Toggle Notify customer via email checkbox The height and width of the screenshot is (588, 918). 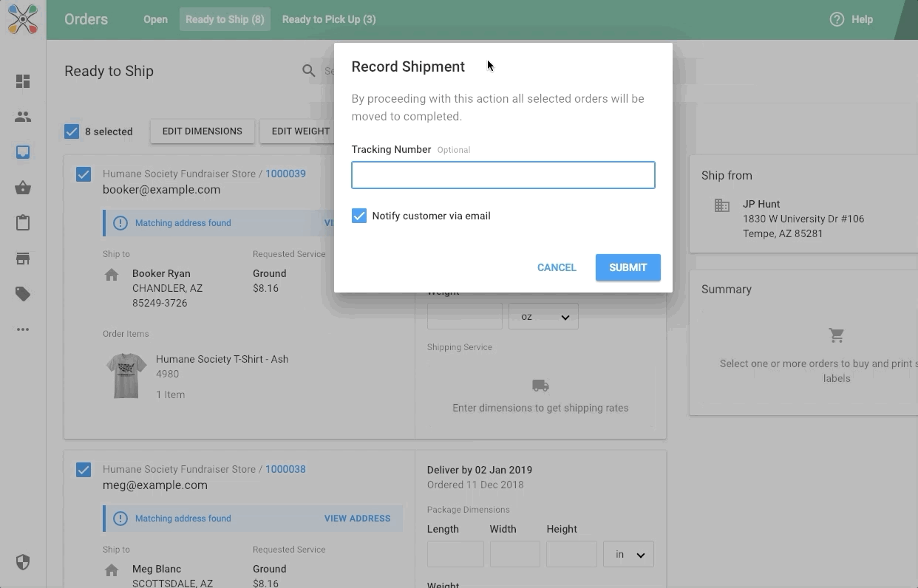coord(359,216)
